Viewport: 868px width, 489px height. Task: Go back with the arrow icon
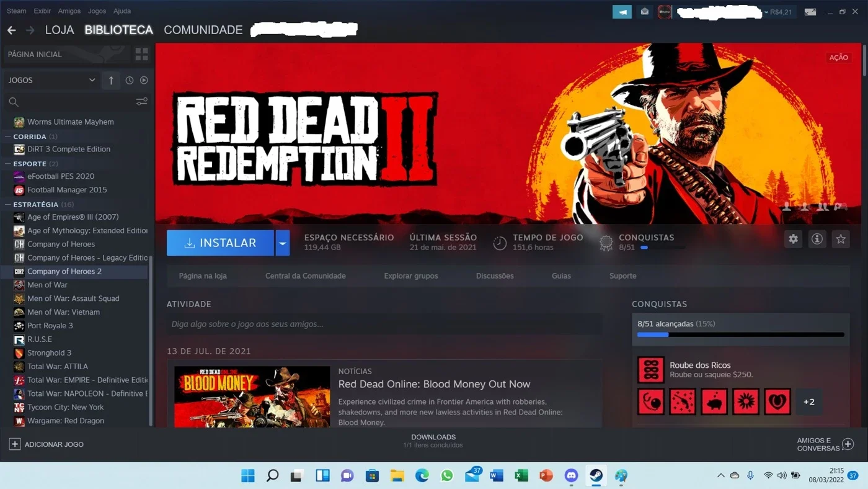click(11, 30)
